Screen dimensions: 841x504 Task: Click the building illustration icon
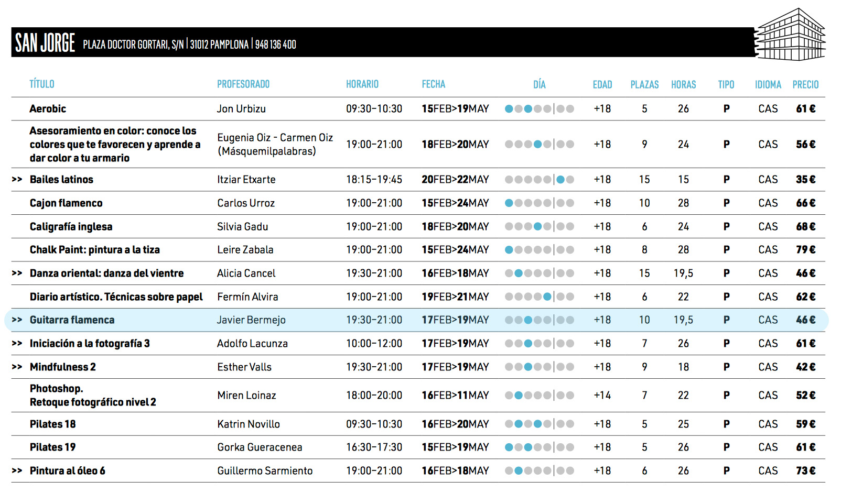(791, 35)
